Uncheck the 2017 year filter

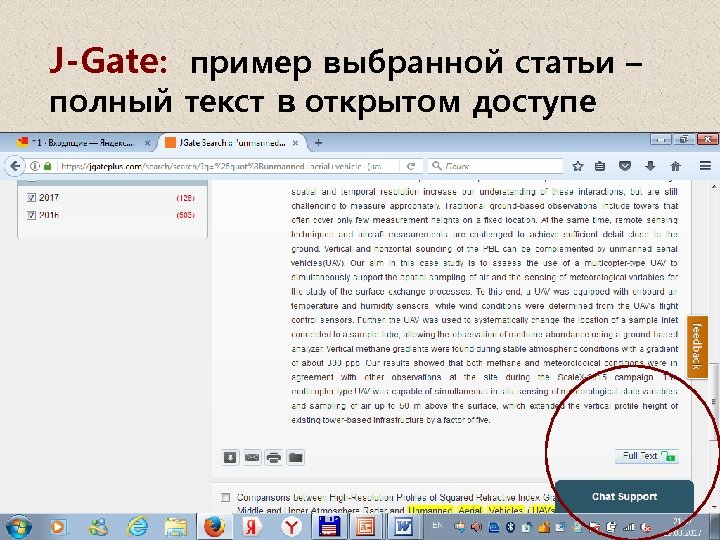point(31,197)
